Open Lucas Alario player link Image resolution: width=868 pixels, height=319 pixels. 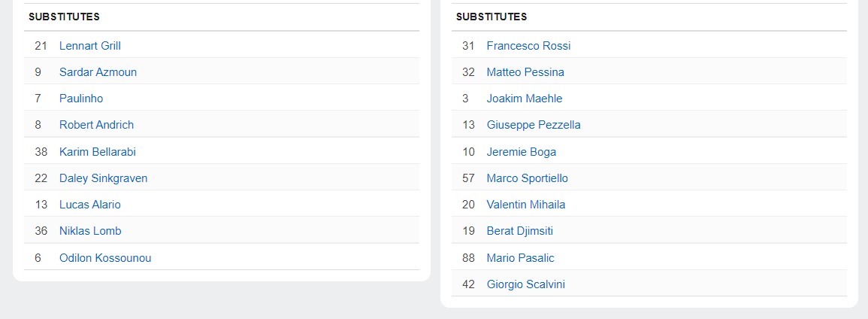pyautogui.click(x=90, y=205)
